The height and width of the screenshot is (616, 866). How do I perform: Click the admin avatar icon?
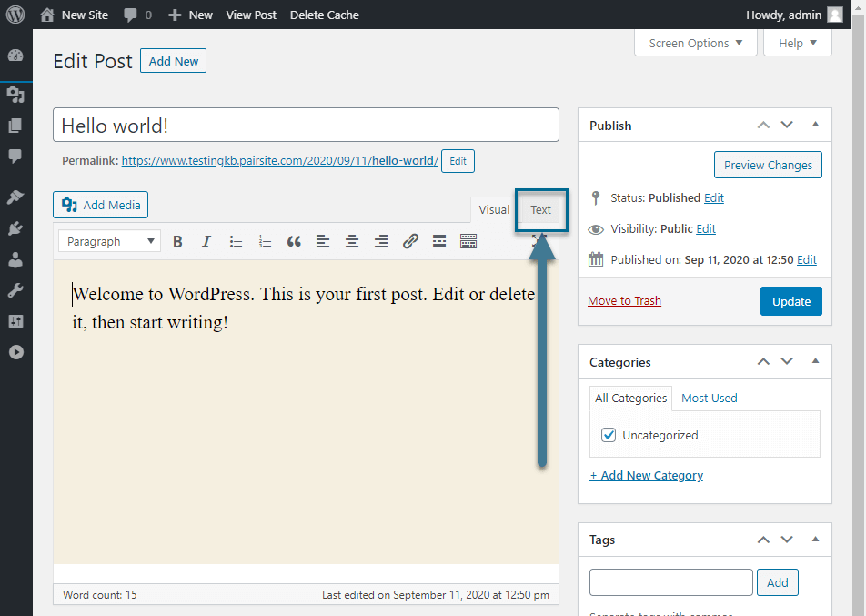(835, 15)
